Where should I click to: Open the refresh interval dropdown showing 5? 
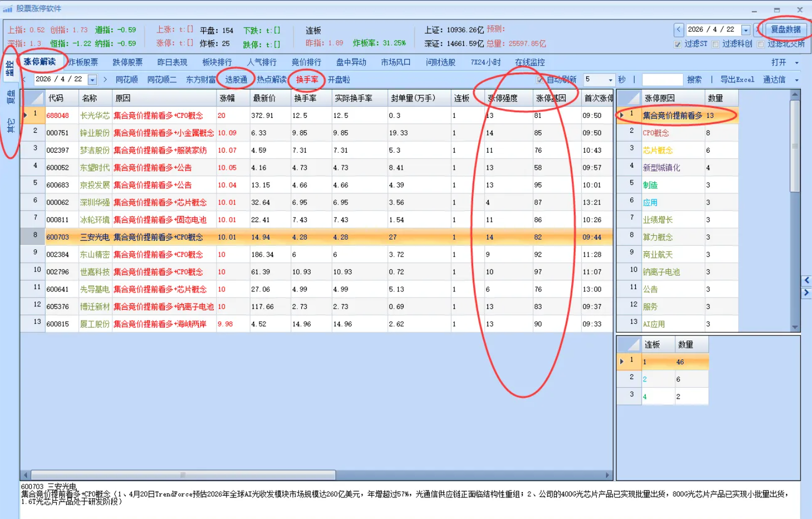pos(609,79)
